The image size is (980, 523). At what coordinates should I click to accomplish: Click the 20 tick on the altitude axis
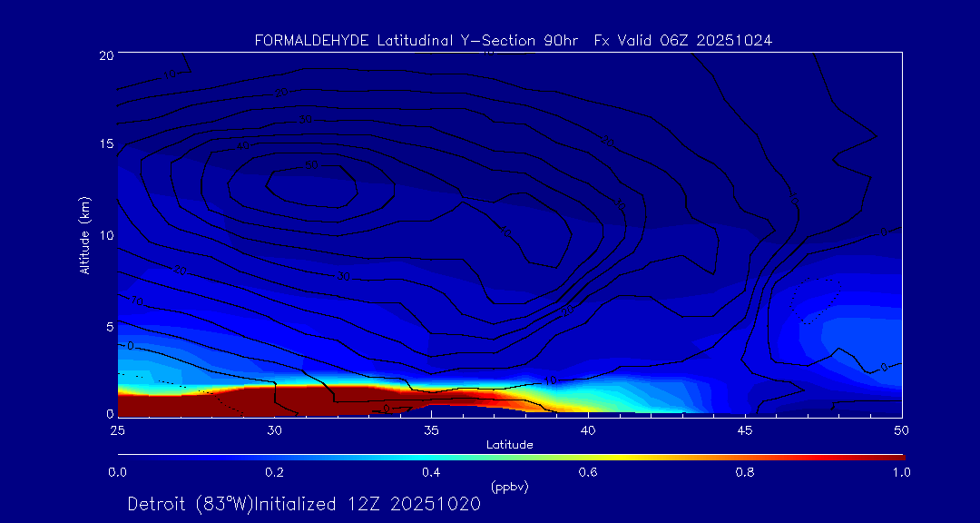point(105,55)
